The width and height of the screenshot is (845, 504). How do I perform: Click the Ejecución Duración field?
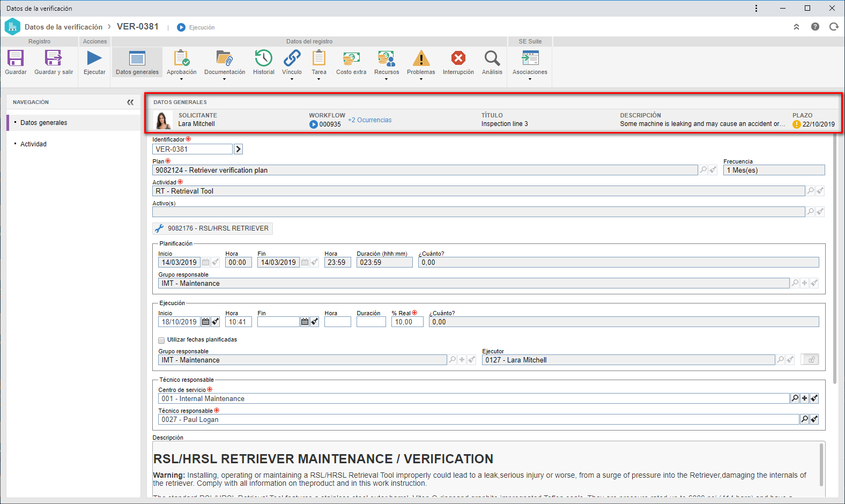(x=371, y=322)
